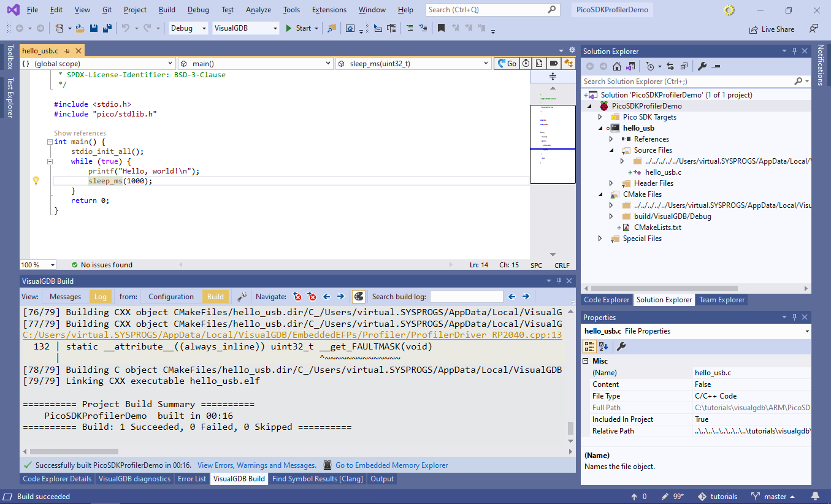Toggle auto-hide pin on VisualGDB Build panel

pyautogui.click(x=559, y=281)
